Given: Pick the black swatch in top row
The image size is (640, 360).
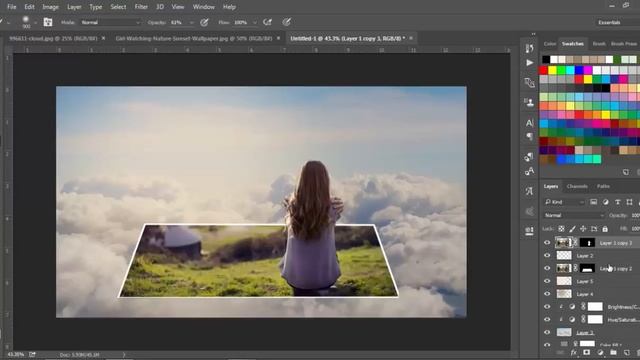Looking at the screenshot, I should coord(546,60).
